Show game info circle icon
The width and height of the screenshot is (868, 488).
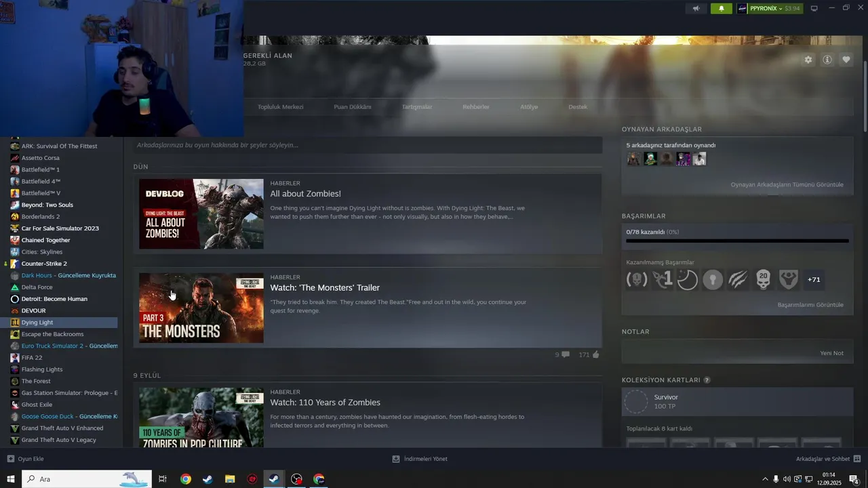point(827,60)
